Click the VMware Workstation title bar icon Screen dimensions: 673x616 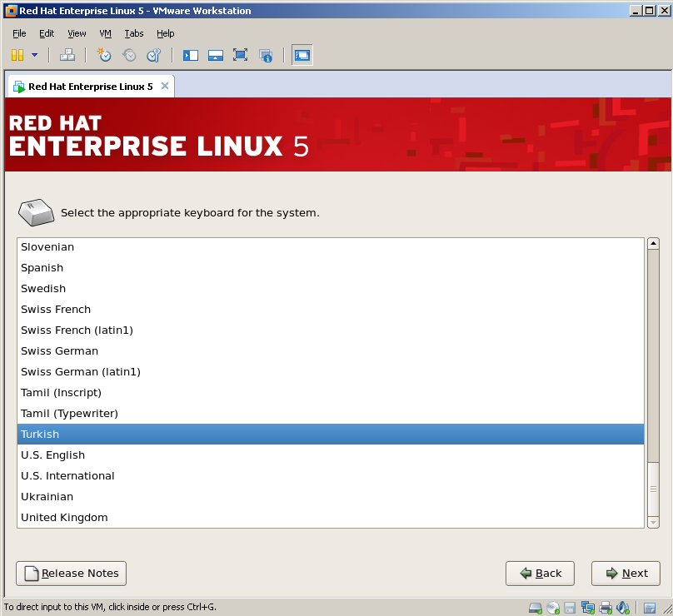click(x=11, y=11)
